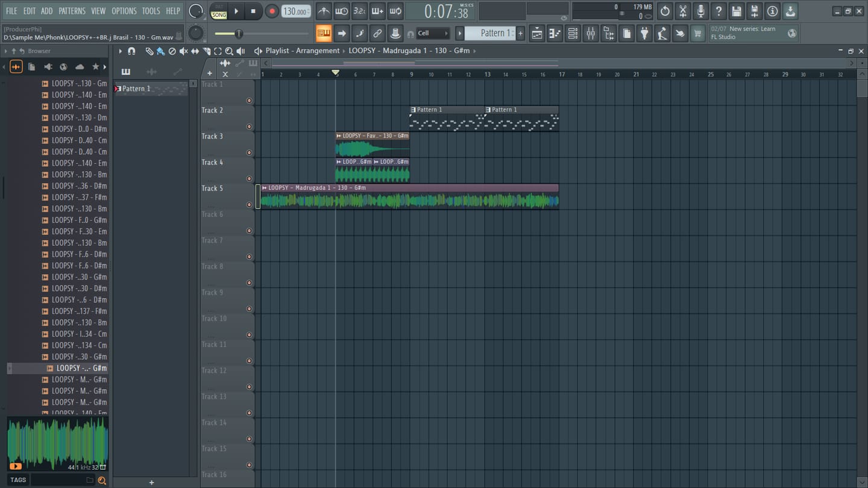Open project info icon
The height and width of the screenshot is (488, 868).
pos(772,11)
